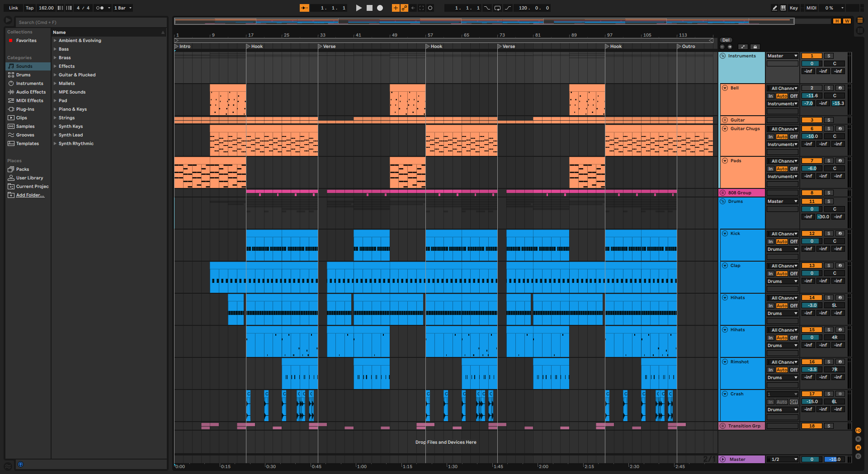The width and height of the screenshot is (868, 474).
Task: Turn off the Kick track activator
Action: click(811, 234)
